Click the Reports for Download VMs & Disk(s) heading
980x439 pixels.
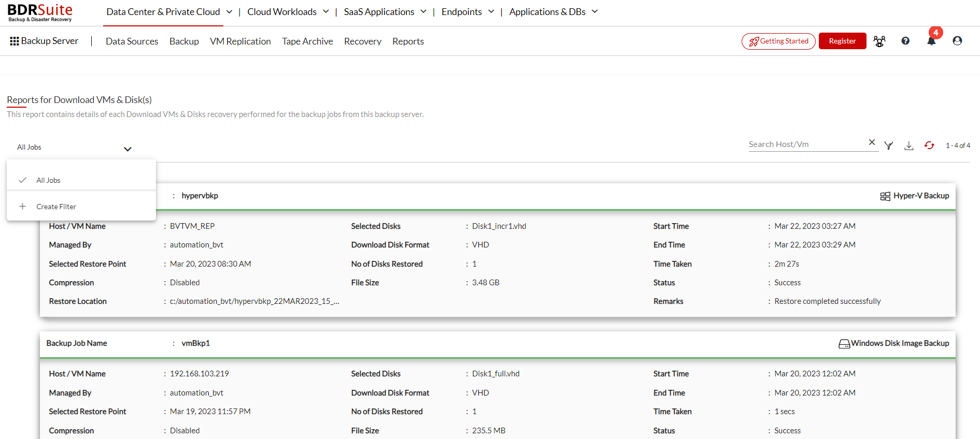pyautogui.click(x=79, y=100)
